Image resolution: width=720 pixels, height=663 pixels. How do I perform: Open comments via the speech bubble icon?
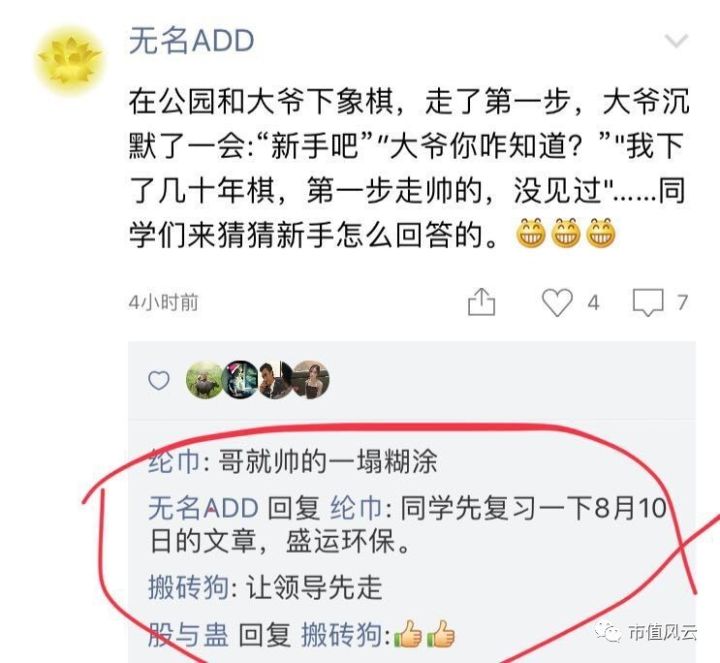pyautogui.click(x=648, y=302)
